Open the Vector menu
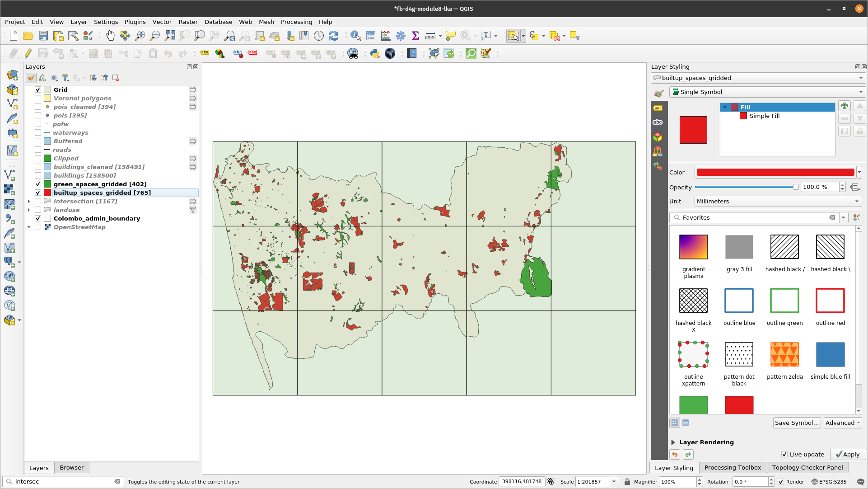 tap(162, 22)
